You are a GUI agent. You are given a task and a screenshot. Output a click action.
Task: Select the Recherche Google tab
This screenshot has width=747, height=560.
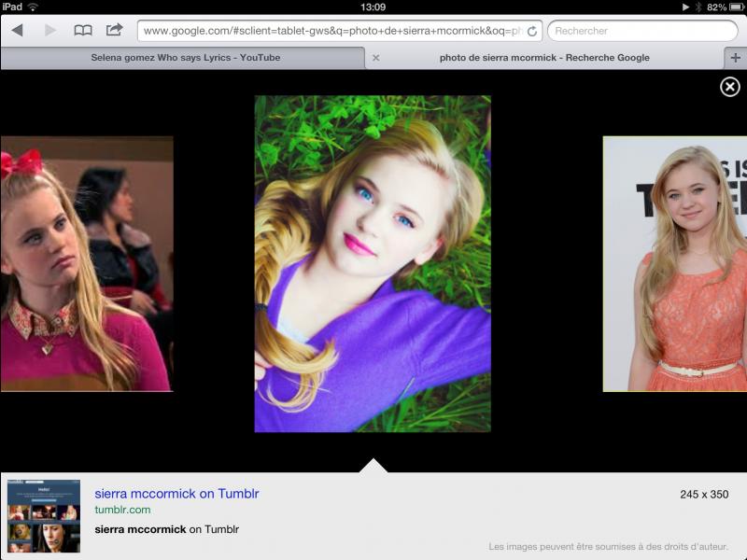tap(544, 58)
